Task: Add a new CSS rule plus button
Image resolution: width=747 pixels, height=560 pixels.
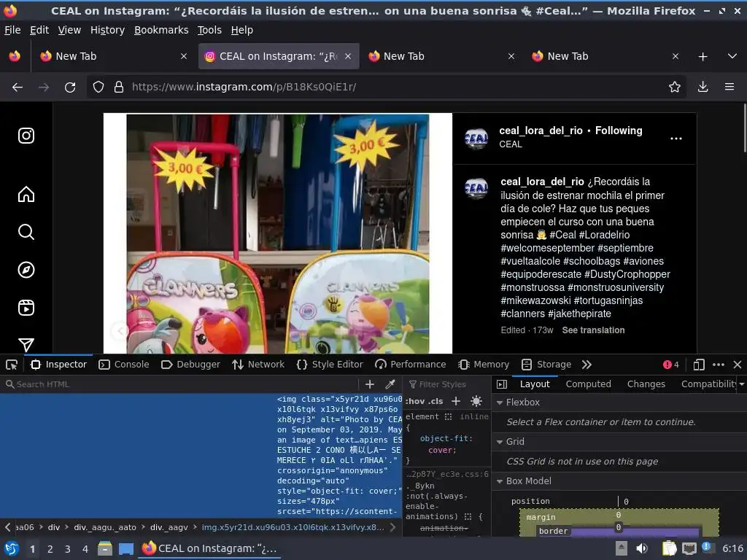Action: pos(456,401)
